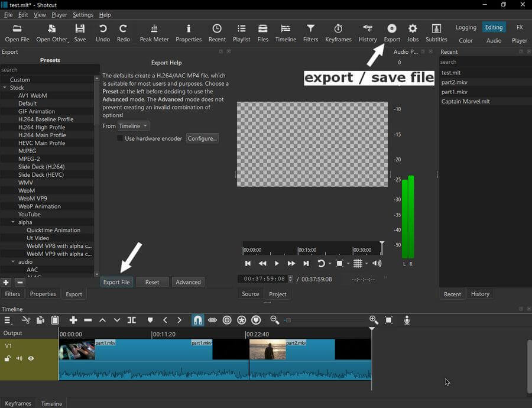This screenshot has height=408, width=532.
Task: Open the Filters toolbar icon
Action: tap(310, 33)
